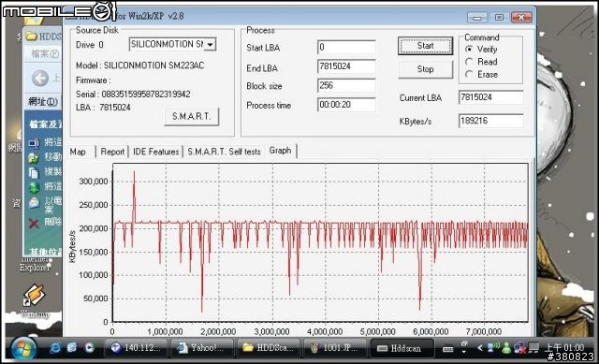The width and height of the screenshot is (599, 364).
Task: Open the Windows Start orb
Action: (x=23, y=348)
